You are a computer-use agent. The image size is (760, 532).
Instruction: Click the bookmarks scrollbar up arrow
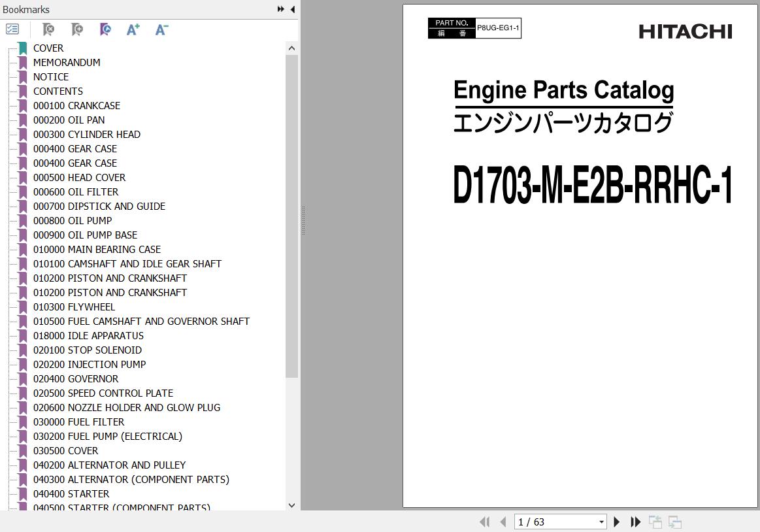tap(291, 48)
